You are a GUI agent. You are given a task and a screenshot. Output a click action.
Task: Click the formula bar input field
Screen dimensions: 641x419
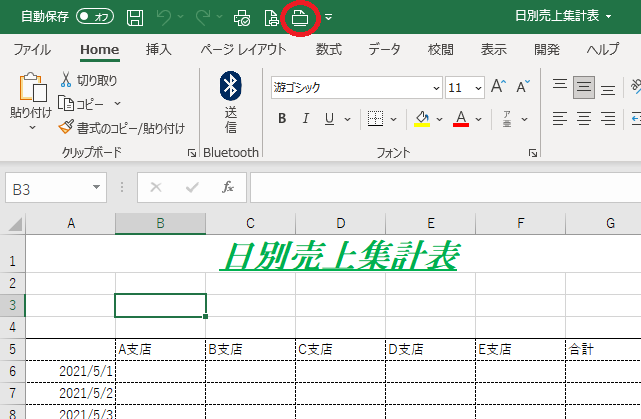click(440, 187)
